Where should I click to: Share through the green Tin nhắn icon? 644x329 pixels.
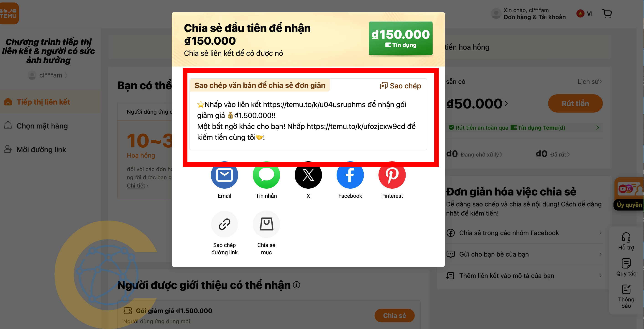266,175
